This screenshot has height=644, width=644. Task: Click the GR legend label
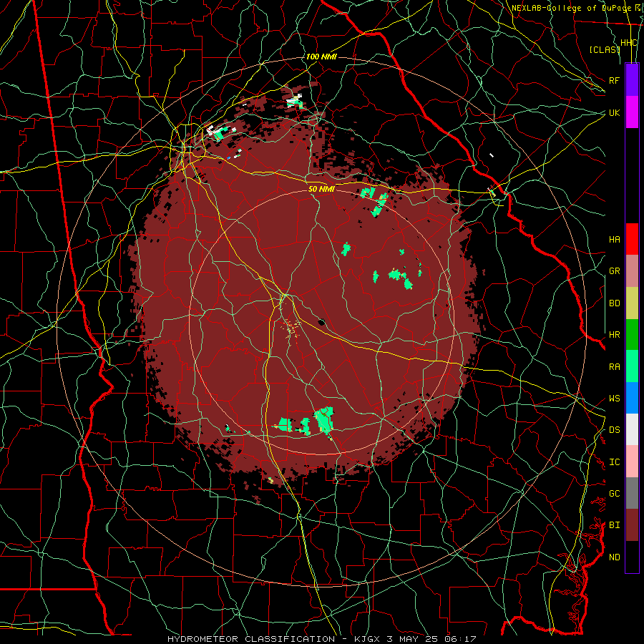pyautogui.click(x=614, y=271)
